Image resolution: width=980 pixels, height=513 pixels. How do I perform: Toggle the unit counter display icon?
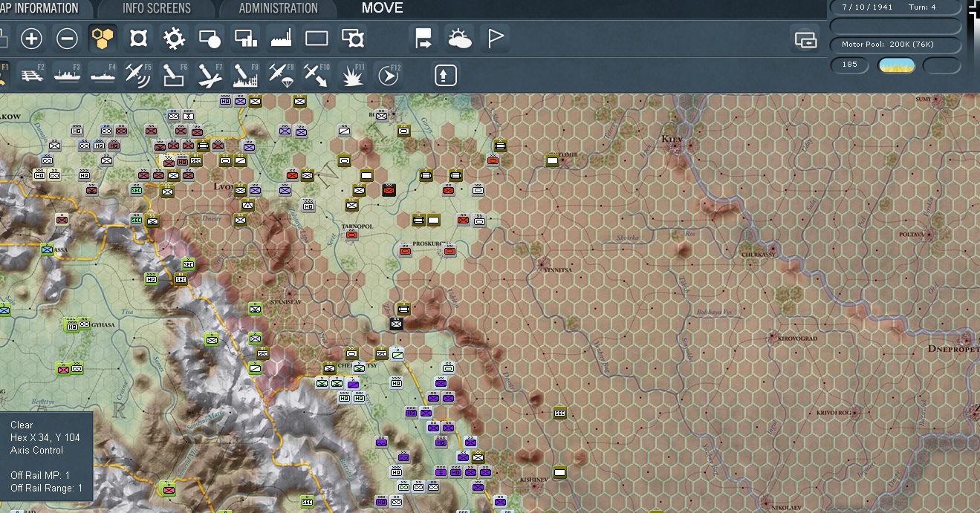[139, 39]
